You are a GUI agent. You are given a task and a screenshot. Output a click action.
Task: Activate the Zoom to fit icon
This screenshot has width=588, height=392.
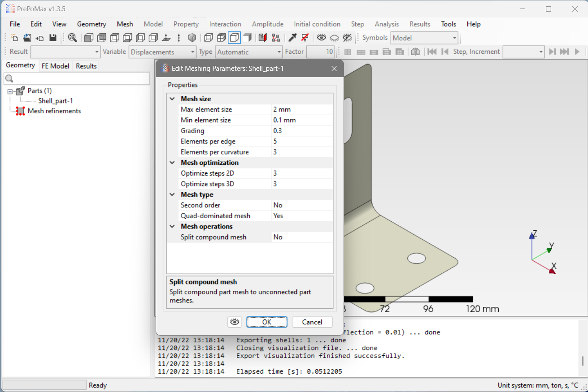pyautogui.click(x=72, y=38)
